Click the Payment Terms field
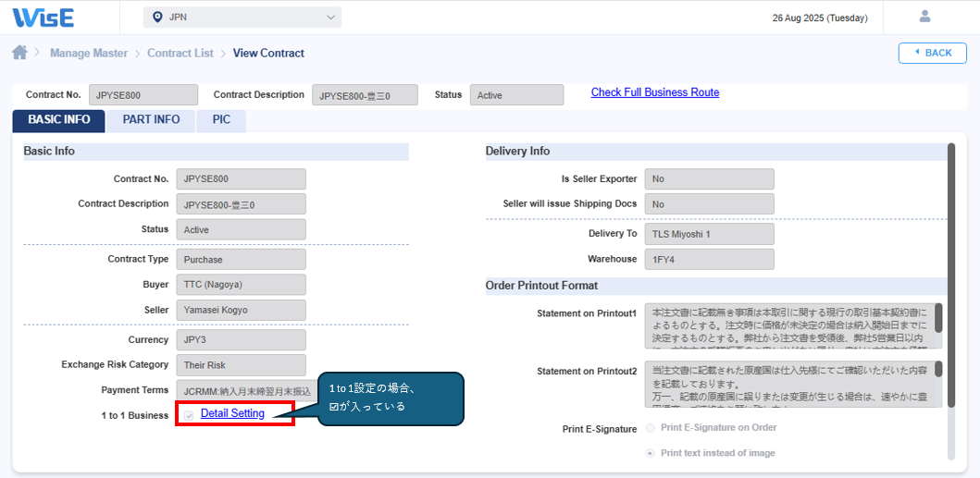 (x=241, y=390)
